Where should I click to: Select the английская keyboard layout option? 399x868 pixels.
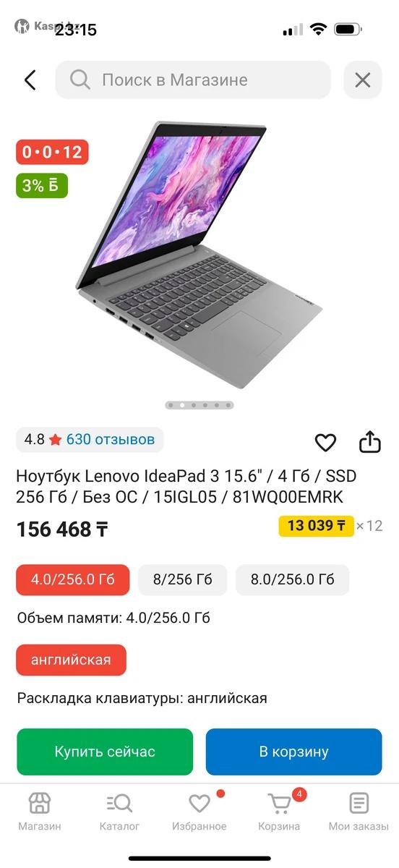[x=71, y=660]
